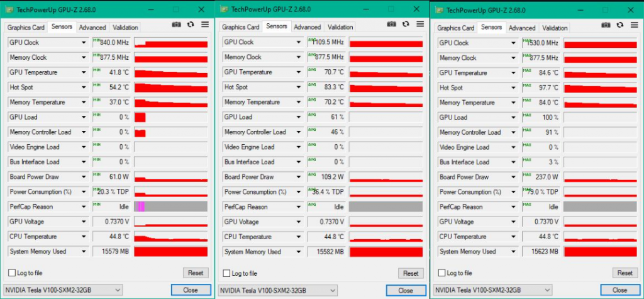Click the Board Power Draw value reading 237.0 W

point(541,178)
